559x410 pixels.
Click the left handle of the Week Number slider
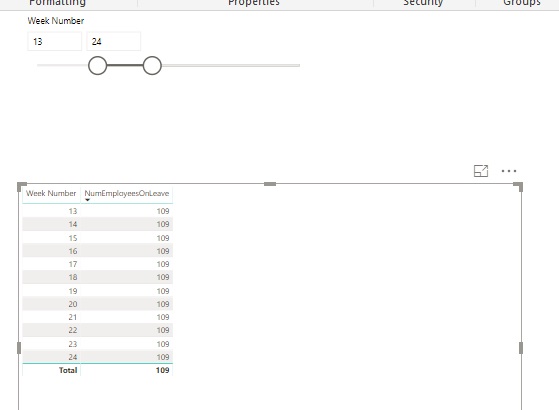(x=98, y=65)
